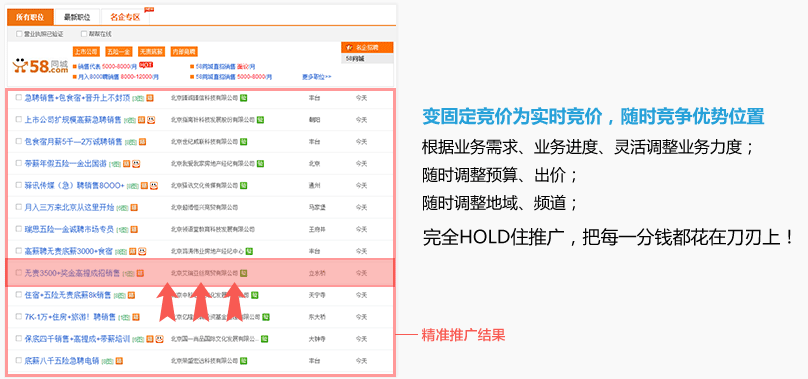Check the box for 瑞思五险一金诚聘市场专员

(x=19, y=229)
